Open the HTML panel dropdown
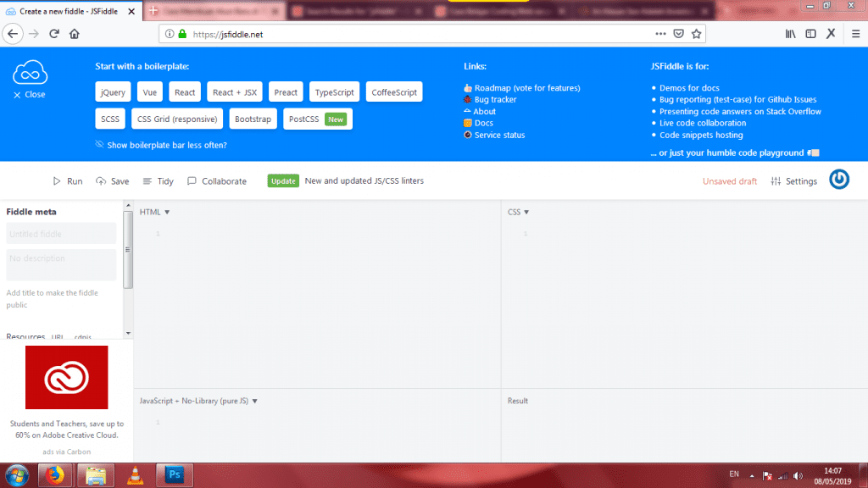 [x=154, y=212]
